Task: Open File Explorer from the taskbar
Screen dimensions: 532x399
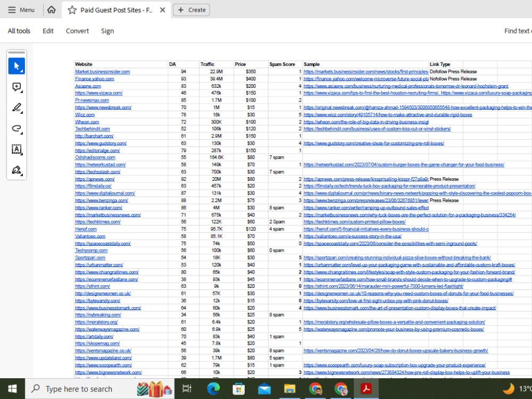Action: [290, 389]
